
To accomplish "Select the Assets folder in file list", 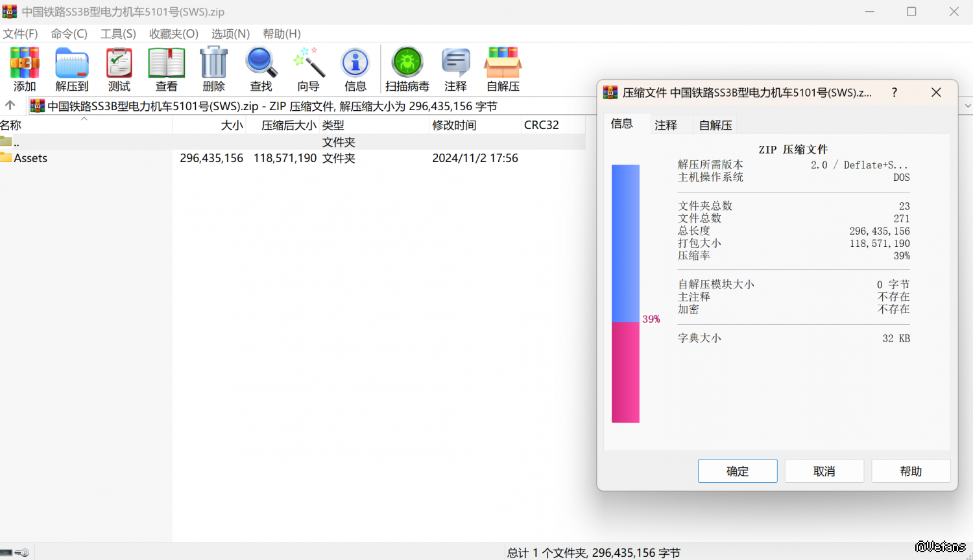I will tap(30, 158).
